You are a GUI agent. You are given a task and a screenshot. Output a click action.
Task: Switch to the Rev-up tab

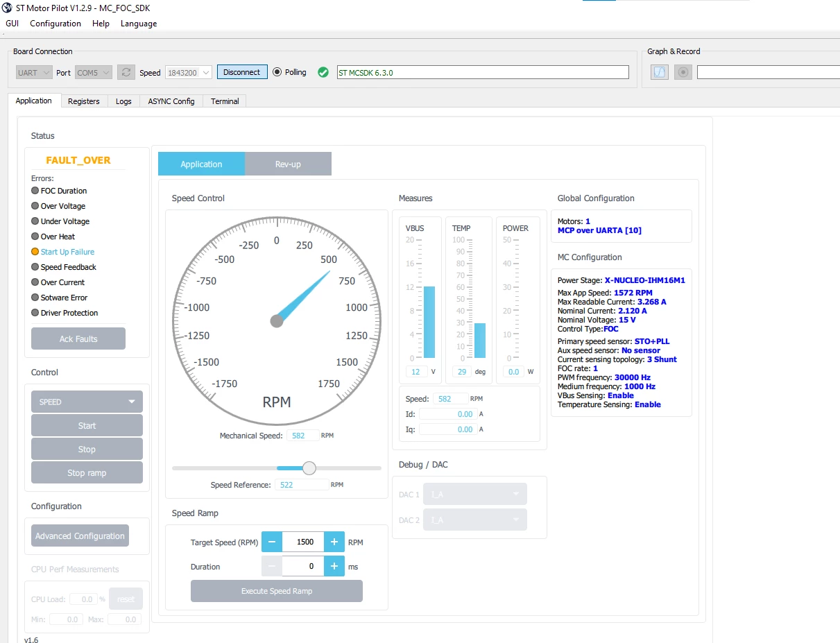pyautogui.click(x=288, y=164)
